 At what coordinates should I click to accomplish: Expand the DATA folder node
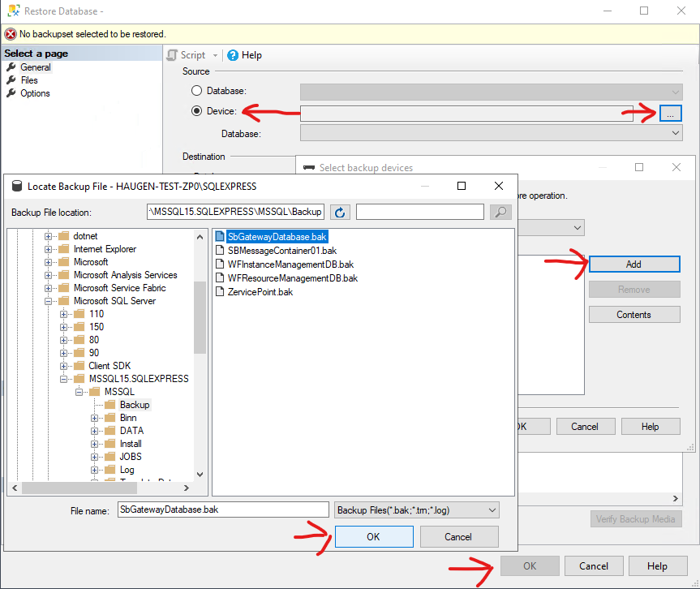[93, 430]
